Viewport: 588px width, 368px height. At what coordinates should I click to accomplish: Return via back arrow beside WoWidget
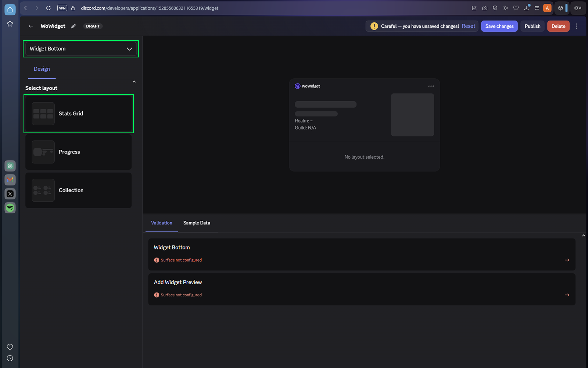[31, 26]
